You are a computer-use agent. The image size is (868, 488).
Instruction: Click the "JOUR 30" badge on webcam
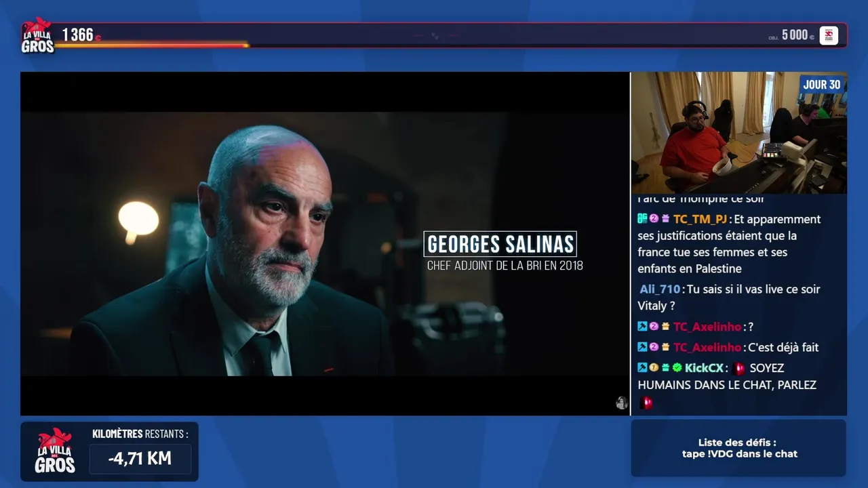pyautogui.click(x=821, y=85)
